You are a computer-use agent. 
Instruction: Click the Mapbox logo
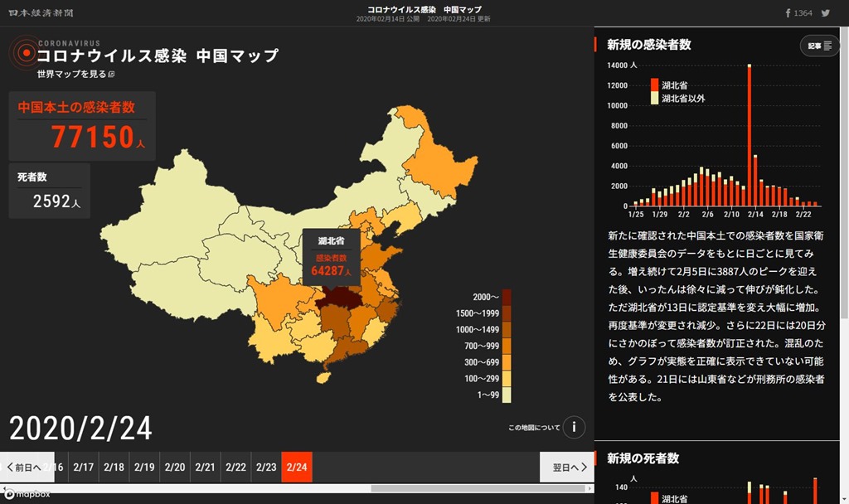pyautogui.click(x=27, y=494)
